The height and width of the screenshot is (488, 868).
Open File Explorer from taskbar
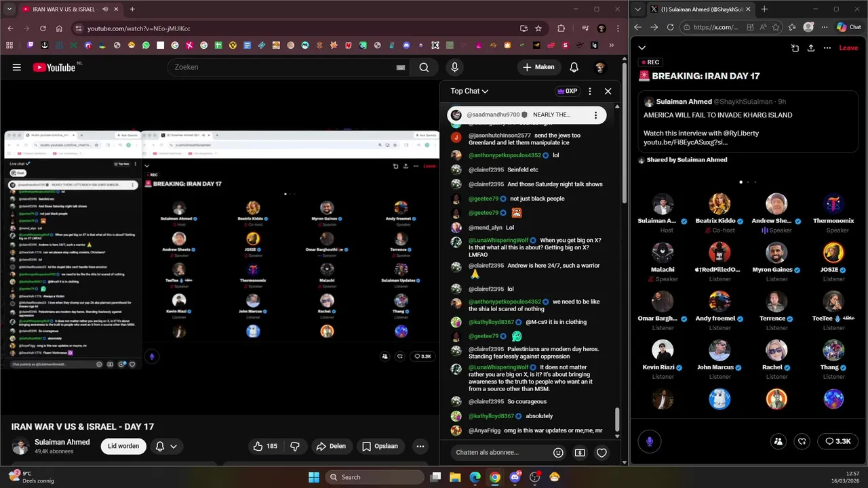[456, 477]
